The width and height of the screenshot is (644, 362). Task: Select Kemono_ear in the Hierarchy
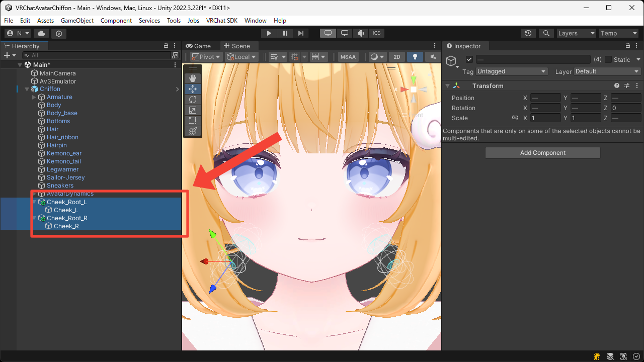point(64,153)
